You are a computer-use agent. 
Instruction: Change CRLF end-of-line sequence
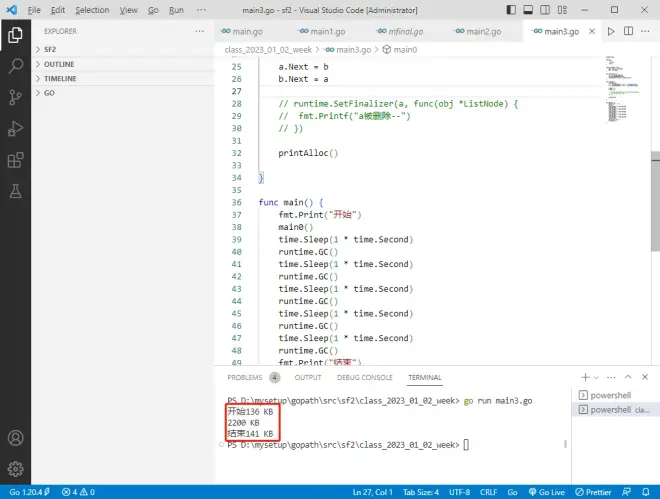488,492
